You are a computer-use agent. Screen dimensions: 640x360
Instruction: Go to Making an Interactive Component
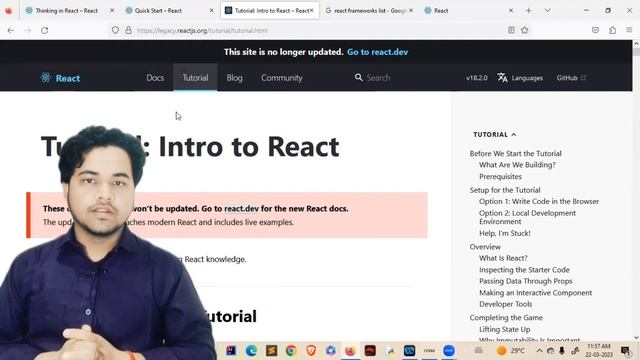point(536,293)
